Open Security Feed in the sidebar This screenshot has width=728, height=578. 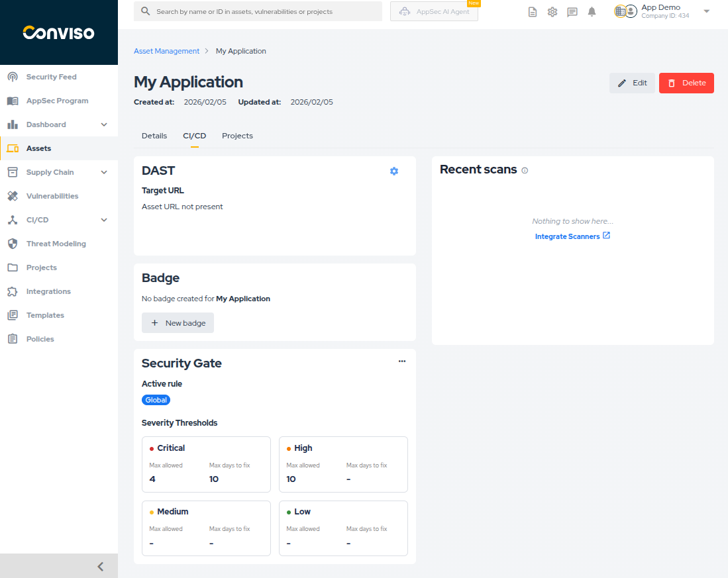tap(51, 77)
